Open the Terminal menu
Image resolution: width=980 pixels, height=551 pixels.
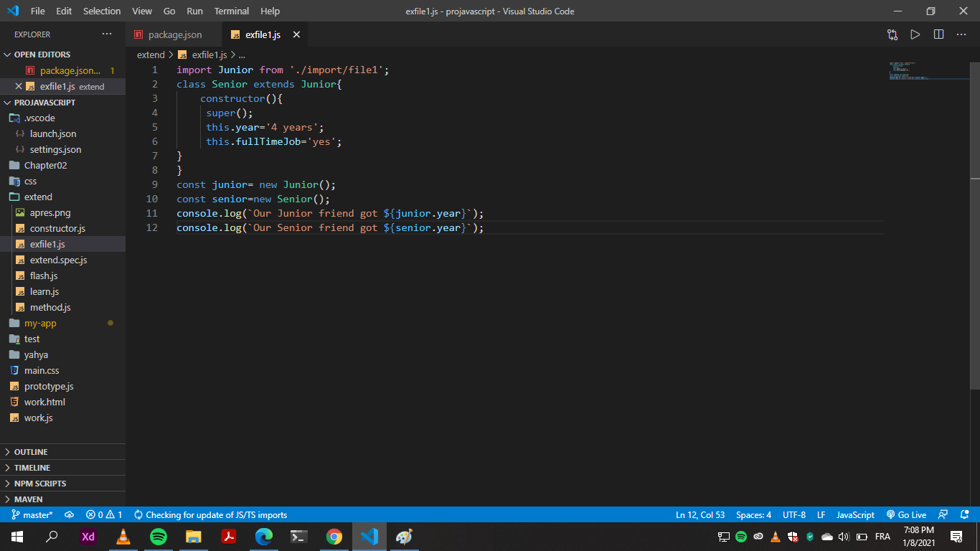[x=231, y=11]
